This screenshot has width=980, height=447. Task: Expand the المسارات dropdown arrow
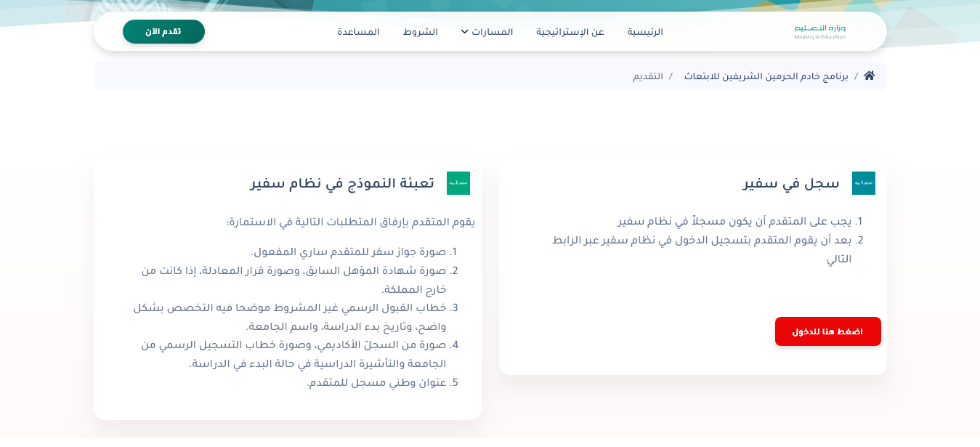point(465,32)
